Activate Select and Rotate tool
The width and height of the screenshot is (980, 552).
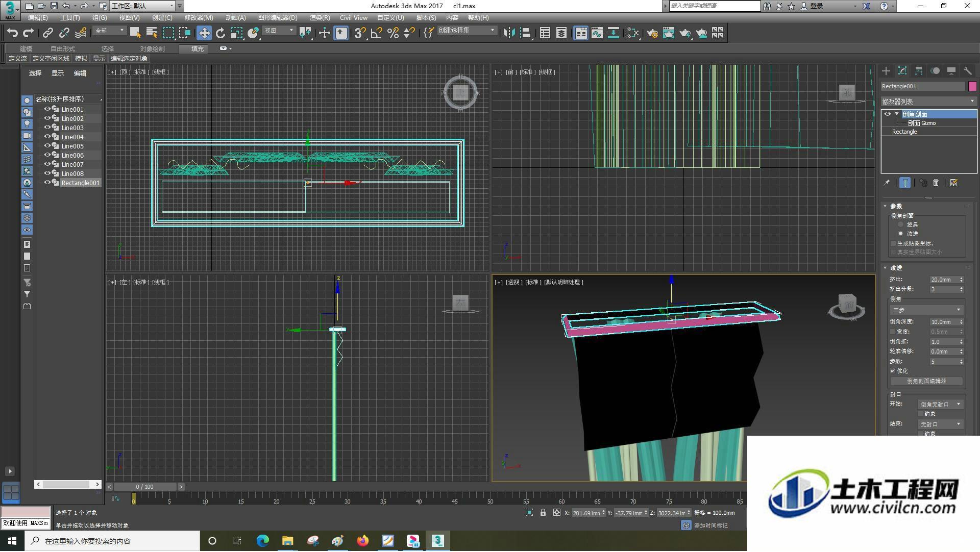[x=220, y=33]
